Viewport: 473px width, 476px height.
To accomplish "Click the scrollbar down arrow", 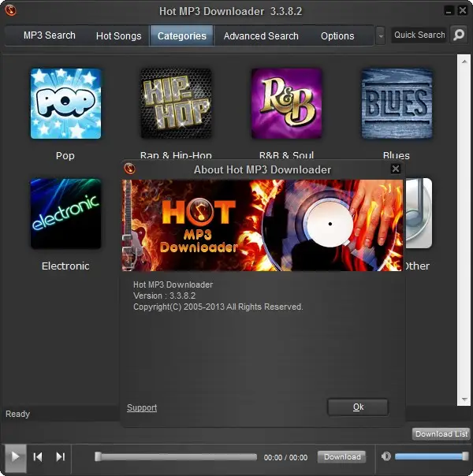I will (x=464, y=399).
